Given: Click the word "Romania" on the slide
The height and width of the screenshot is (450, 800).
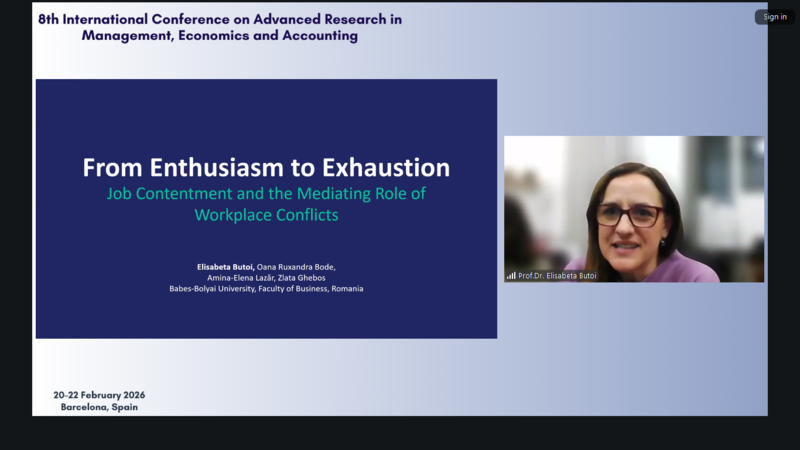Looking at the screenshot, I should pyautogui.click(x=348, y=289).
